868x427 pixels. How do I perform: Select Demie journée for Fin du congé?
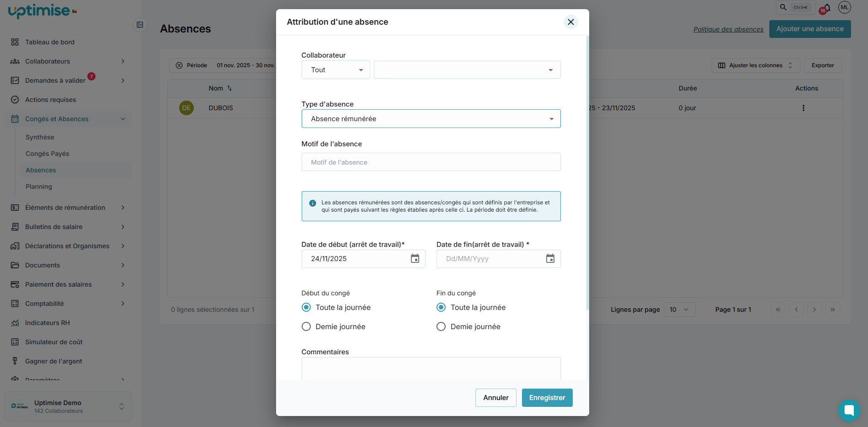click(441, 326)
